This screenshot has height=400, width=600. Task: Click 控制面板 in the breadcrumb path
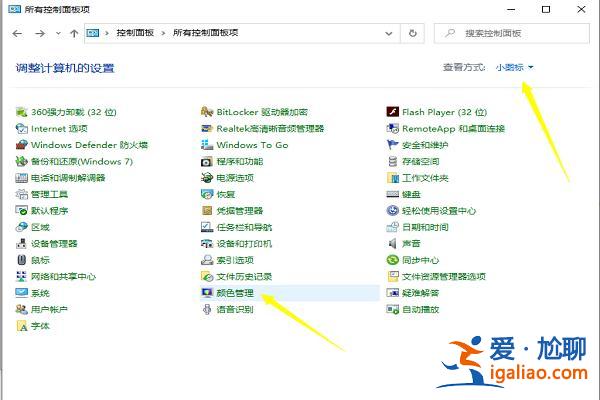point(135,33)
